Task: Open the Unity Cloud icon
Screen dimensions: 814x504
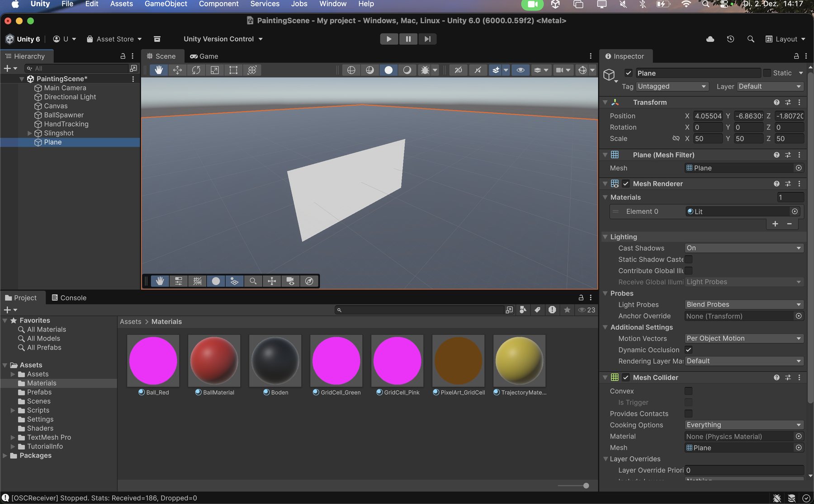Action: (x=710, y=39)
